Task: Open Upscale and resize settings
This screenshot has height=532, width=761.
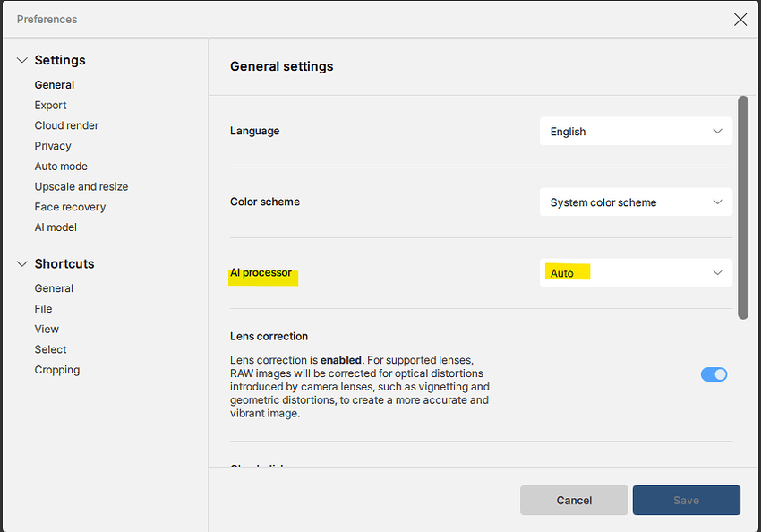Action: point(81,186)
